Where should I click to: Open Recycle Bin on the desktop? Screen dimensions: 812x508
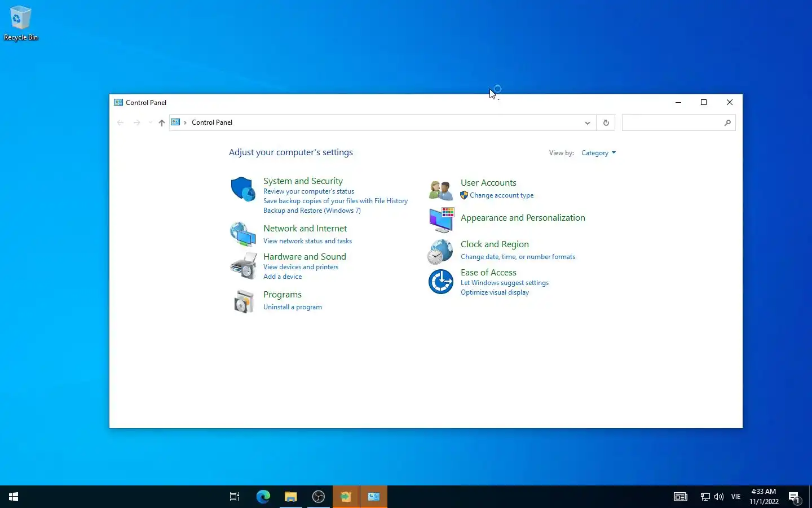click(20, 23)
